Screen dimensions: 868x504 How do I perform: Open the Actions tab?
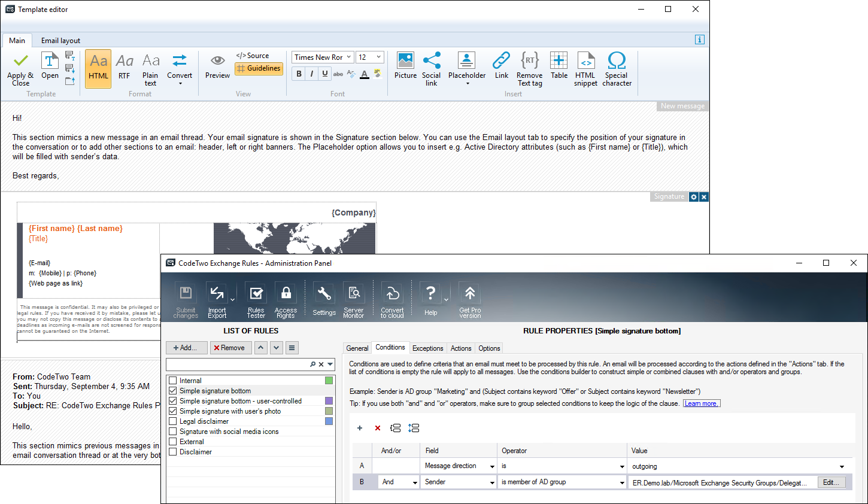(x=461, y=348)
